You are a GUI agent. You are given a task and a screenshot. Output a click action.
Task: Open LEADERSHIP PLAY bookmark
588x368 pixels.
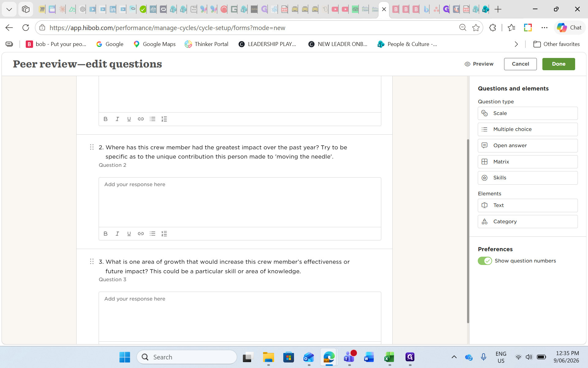click(x=267, y=44)
